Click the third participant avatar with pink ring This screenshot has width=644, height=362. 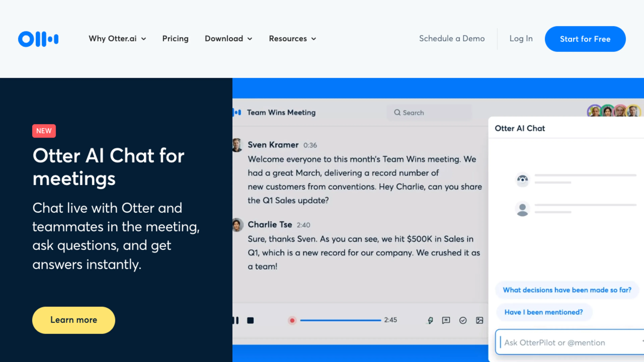(x=620, y=111)
